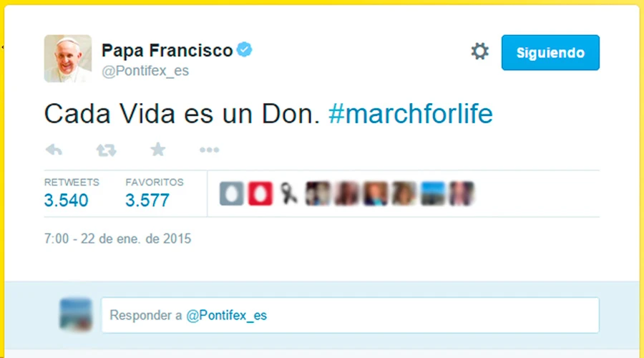Open the gear settings dropdown
The height and width of the screenshot is (358, 644).
(x=479, y=52)
